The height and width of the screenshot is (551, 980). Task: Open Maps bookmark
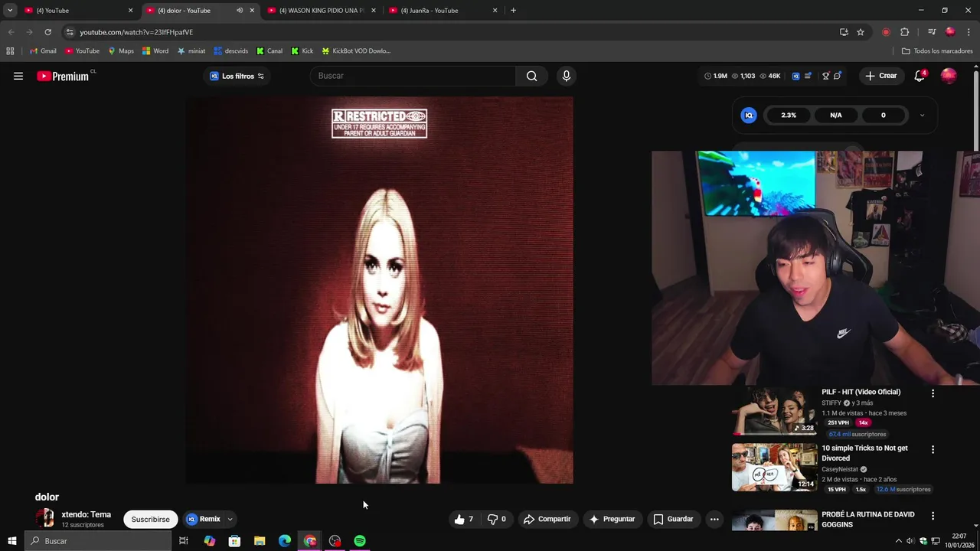(x=121, y=51)
